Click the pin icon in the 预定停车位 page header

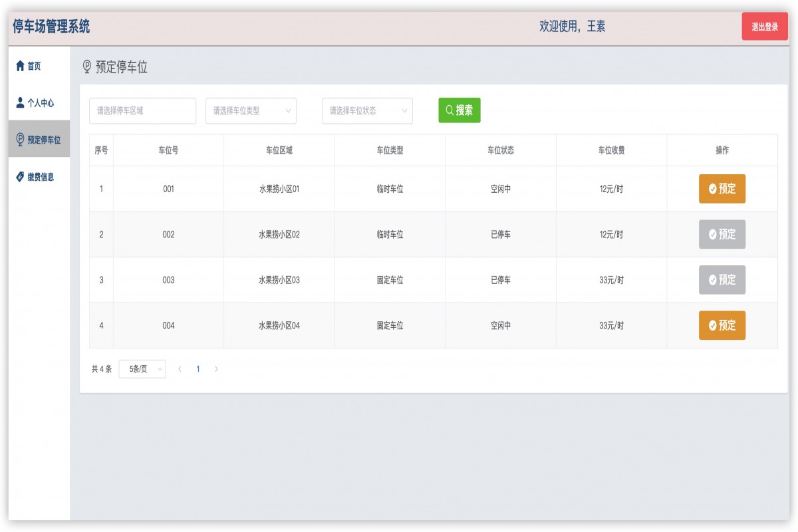86,66
